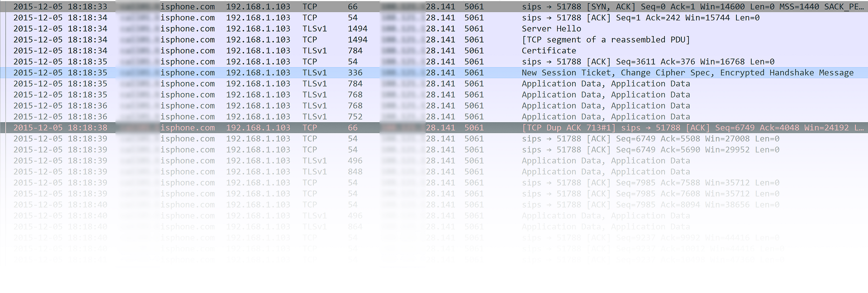Viewport: 868px width, 293px height.
Task: Click length 54 in the Seq=3611 ACK row
Action: 353,62
